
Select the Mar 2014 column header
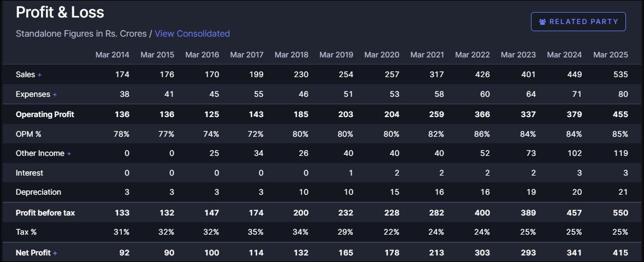[112, 55]
